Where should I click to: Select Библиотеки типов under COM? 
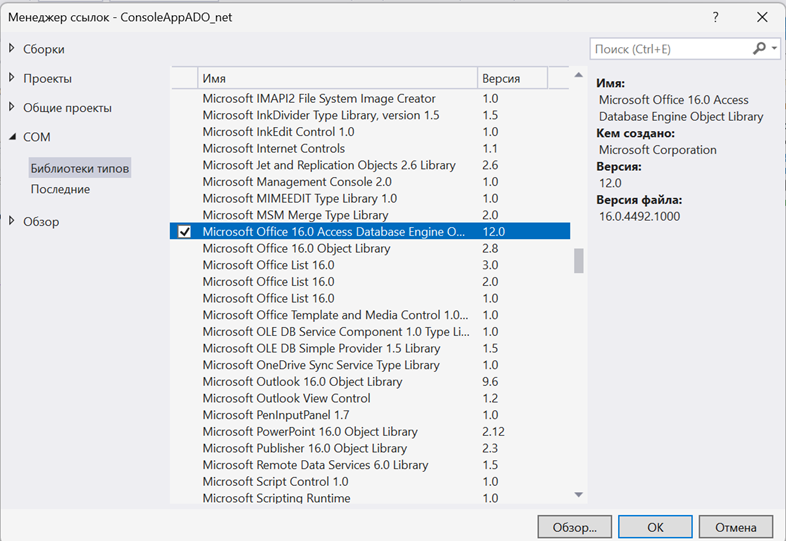point(79,168)
